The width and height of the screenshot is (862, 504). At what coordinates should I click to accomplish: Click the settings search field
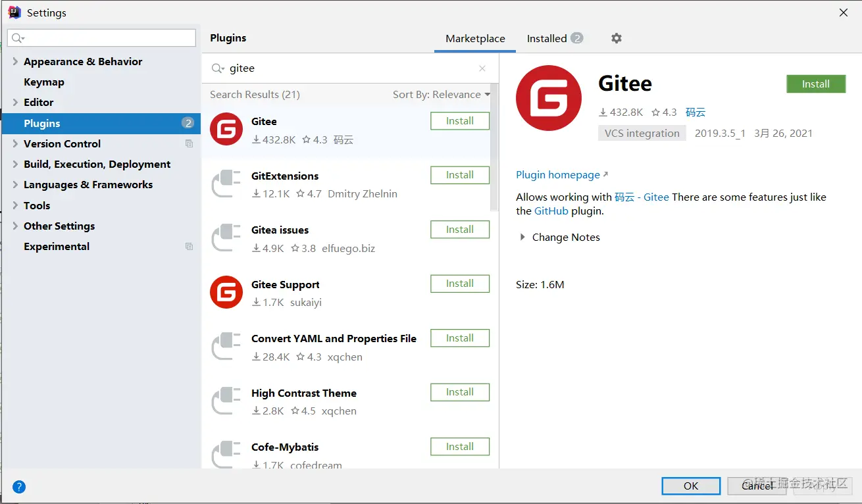(101, 38)
